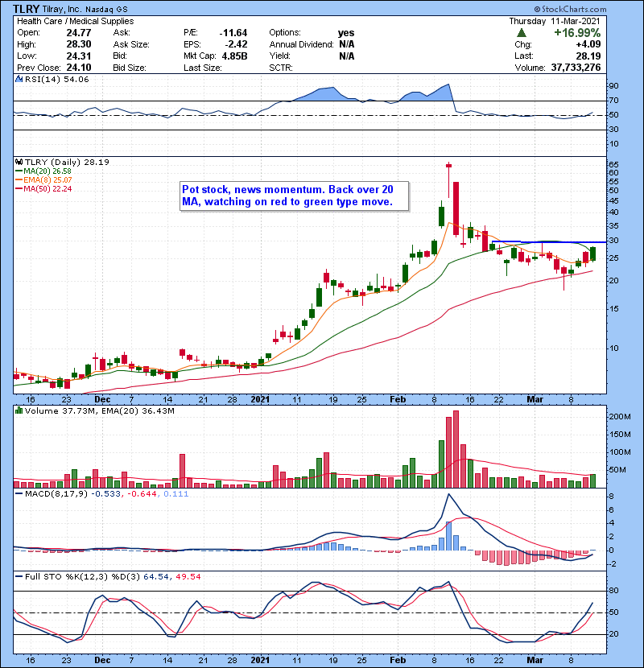Viewport: 644px width, 668px height.
Task: Click the Nasdaq GS exchange label
Action: (106, 10)
